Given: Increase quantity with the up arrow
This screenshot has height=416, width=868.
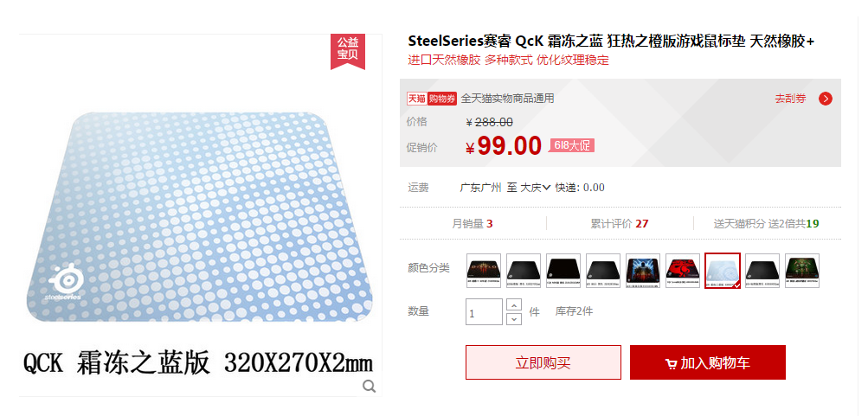Looking at the screenshot, I should [514, 304].
